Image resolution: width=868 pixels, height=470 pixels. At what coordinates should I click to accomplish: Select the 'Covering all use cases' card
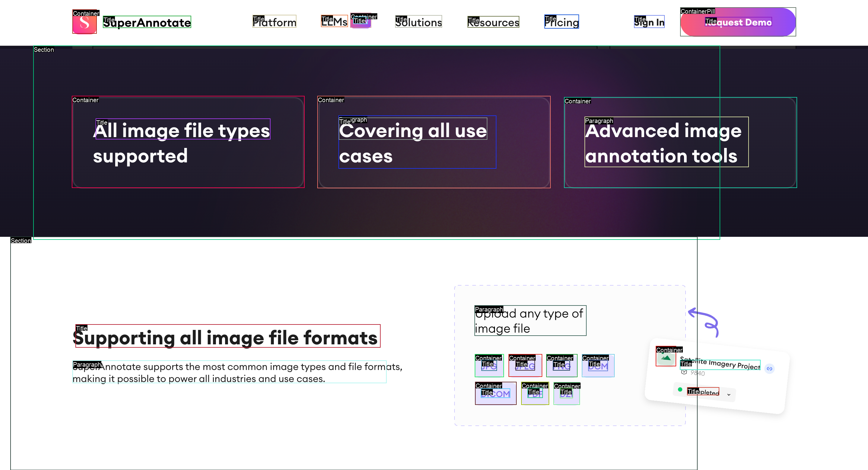(x=434, y=142)
